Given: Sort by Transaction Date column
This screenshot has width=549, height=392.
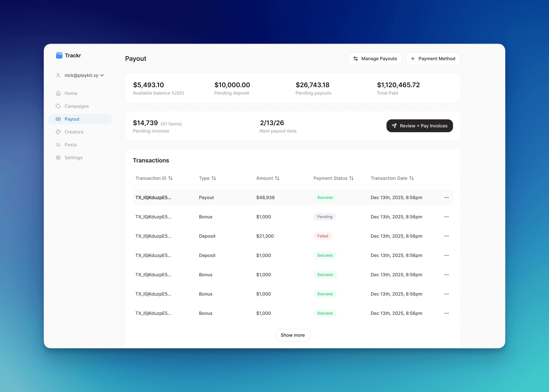Looking at the screenshot, I should (411, 178).
